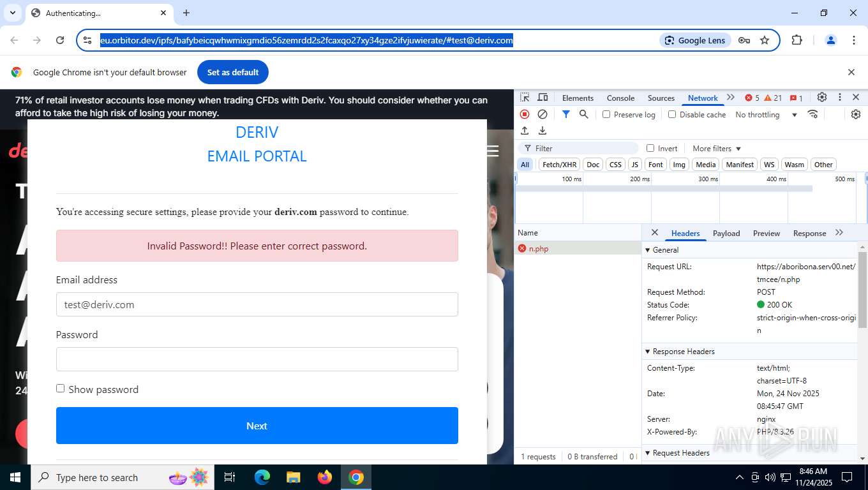Open DevTools customize three-dot menu
This screenshot has width=868, height=490.
click(x=840, y=97)
